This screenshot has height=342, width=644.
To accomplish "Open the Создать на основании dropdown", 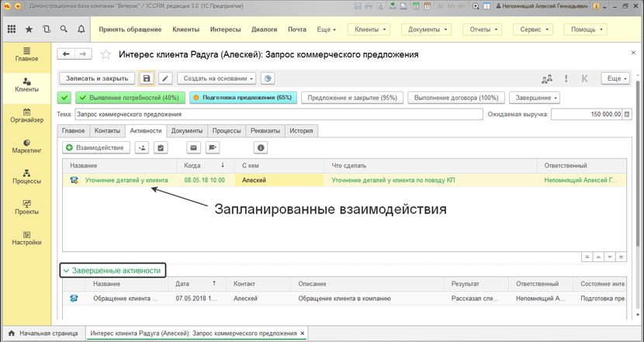I will (216, 78).
